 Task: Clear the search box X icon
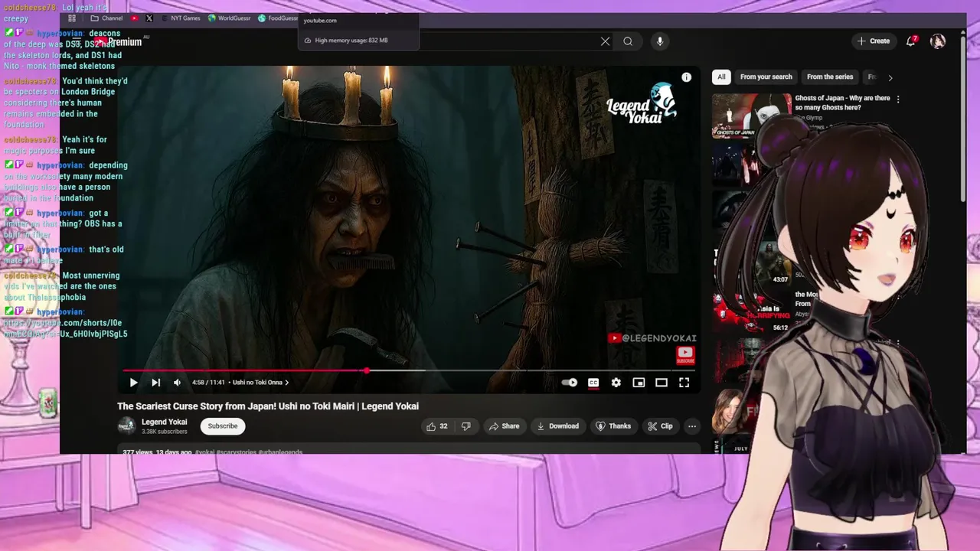point(605,41)
